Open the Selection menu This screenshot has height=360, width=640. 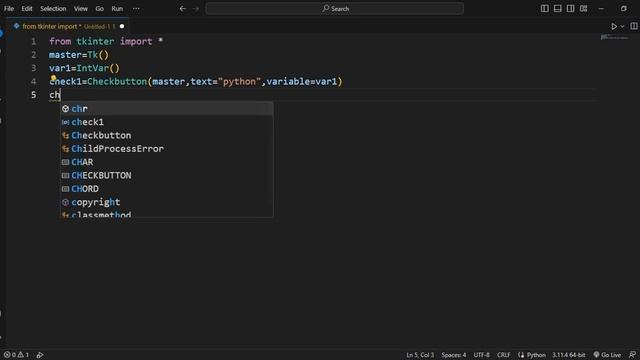[53, 9]
